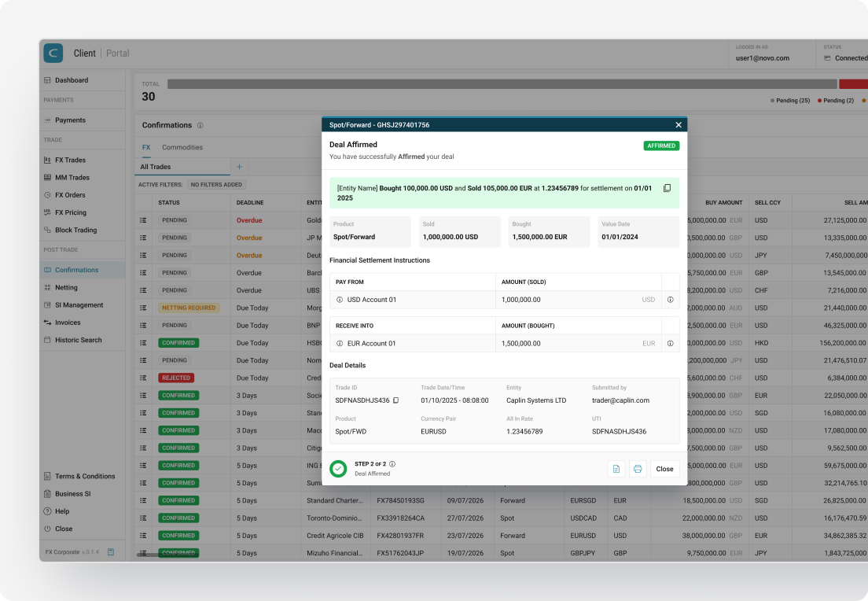868x601 pixels.
Task: Open Invoices page
Action: [x=82, y=323]
